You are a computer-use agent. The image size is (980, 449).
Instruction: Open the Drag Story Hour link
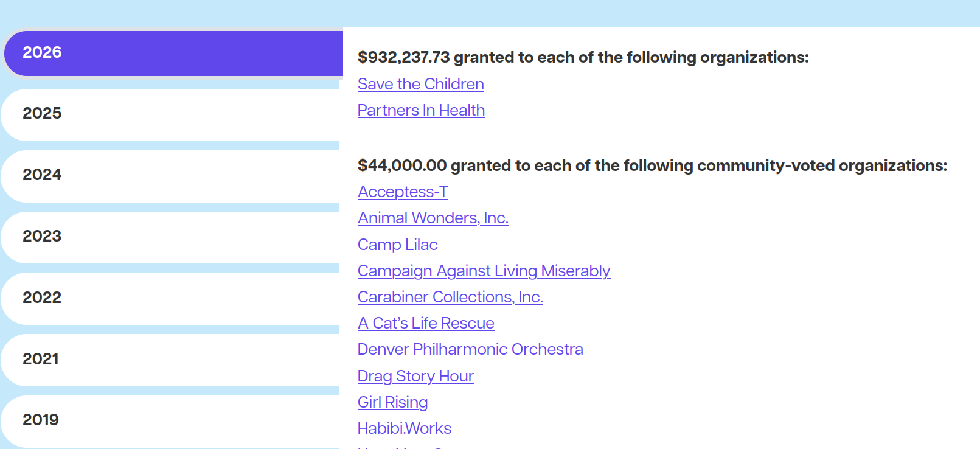[x=415, y=376]
